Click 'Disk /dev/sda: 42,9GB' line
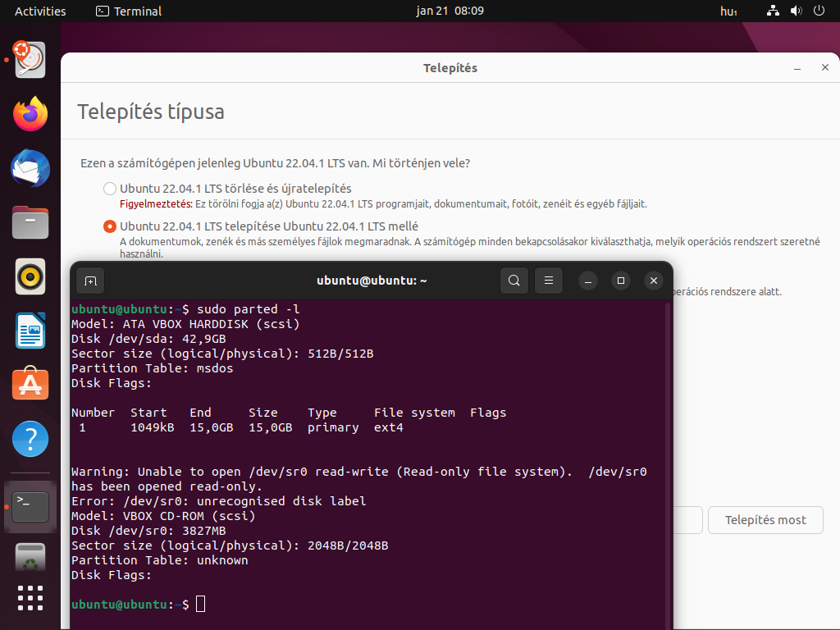Image resolution: width=840 pixels, height=630 pixels. click(x=148, y=339)
